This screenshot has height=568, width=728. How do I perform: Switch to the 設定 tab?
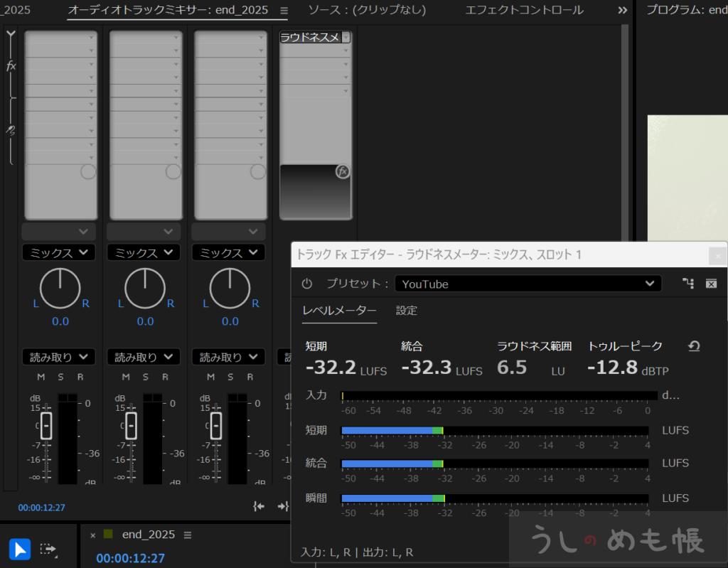(x=406, y=311)
